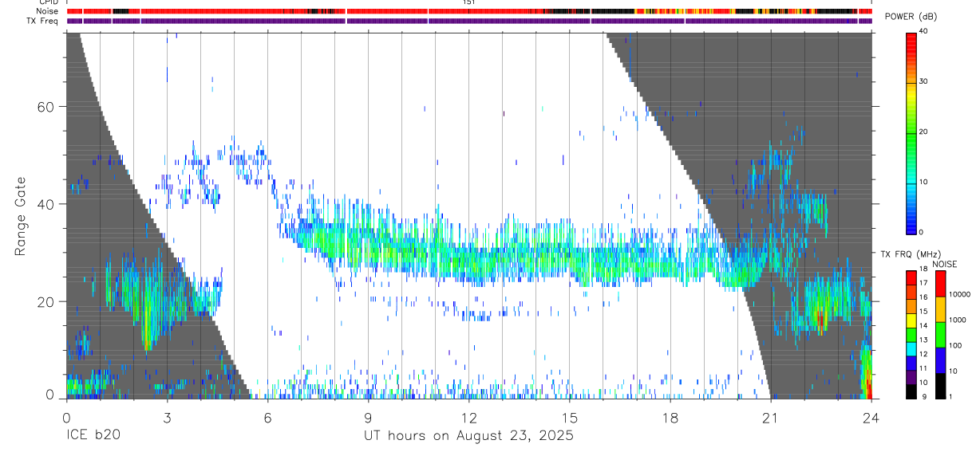980x452 pixels.
Task: Click the TX FRQ frequency color bar
Action: click(x=911, y=335)
